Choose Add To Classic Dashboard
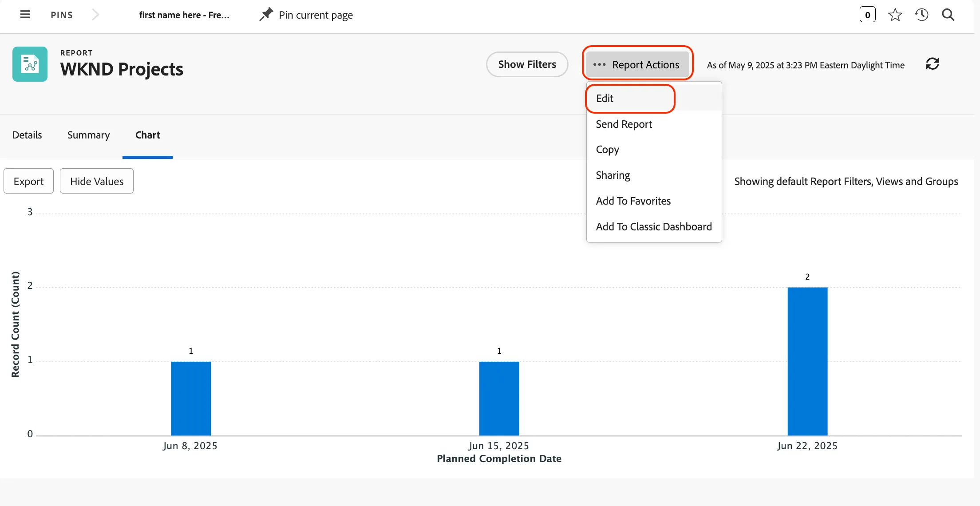Viewport: 980px width, 506px height. [654, 227]
